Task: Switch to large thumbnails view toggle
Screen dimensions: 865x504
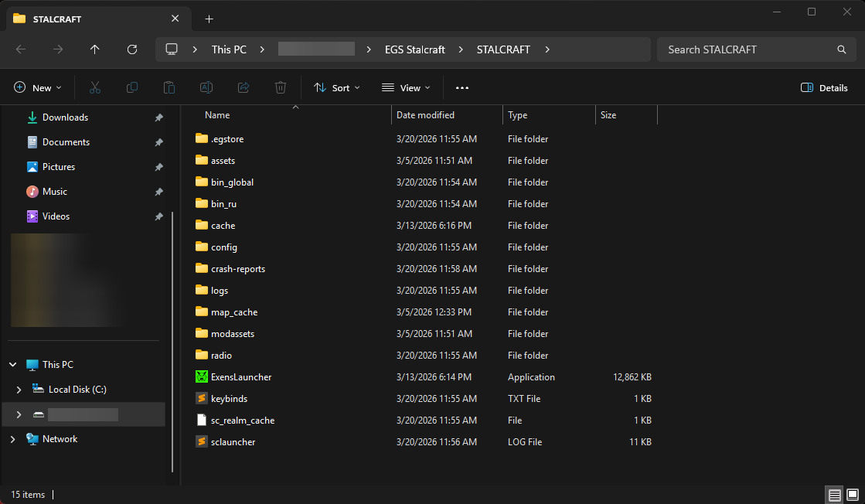Action: tap(852, 495)
